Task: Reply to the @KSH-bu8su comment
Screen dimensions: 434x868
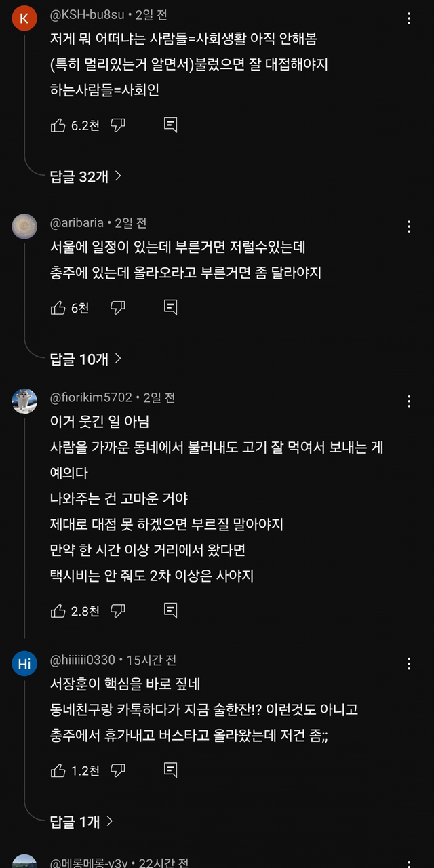Action: point(171,125)
